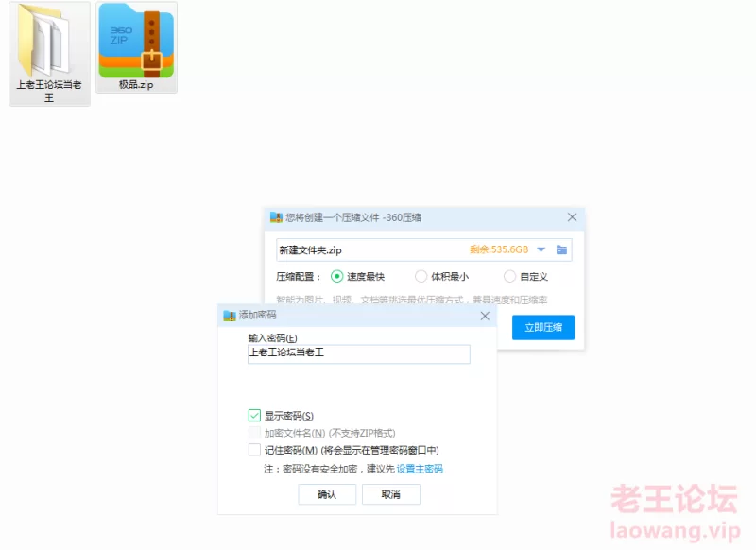Click the 360压缩 icon in dialog title bar
This screenshot has height=550, width=756.
(x=276, y=217)
